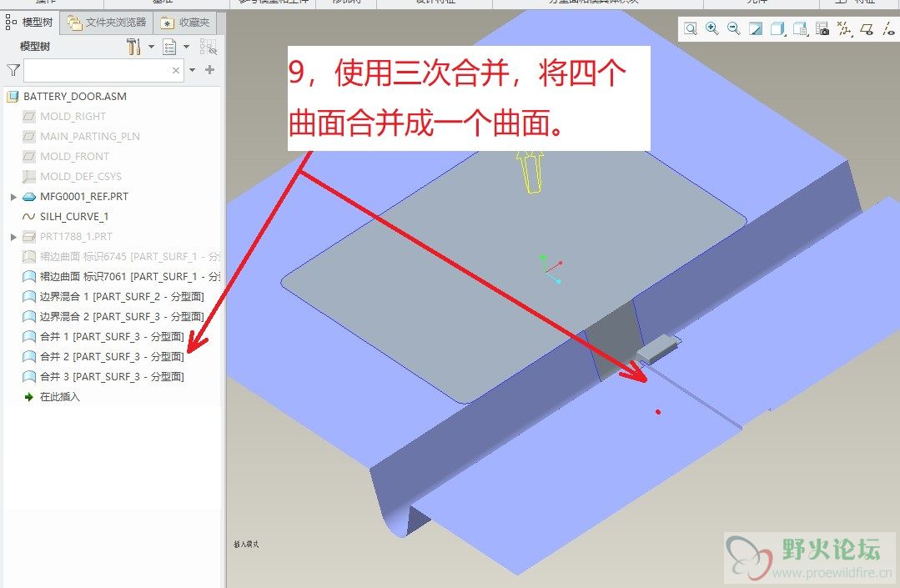Click surface icon of 边界混合 1
Viewport: 900px width, 588px height.
click(x=28, y=297)
